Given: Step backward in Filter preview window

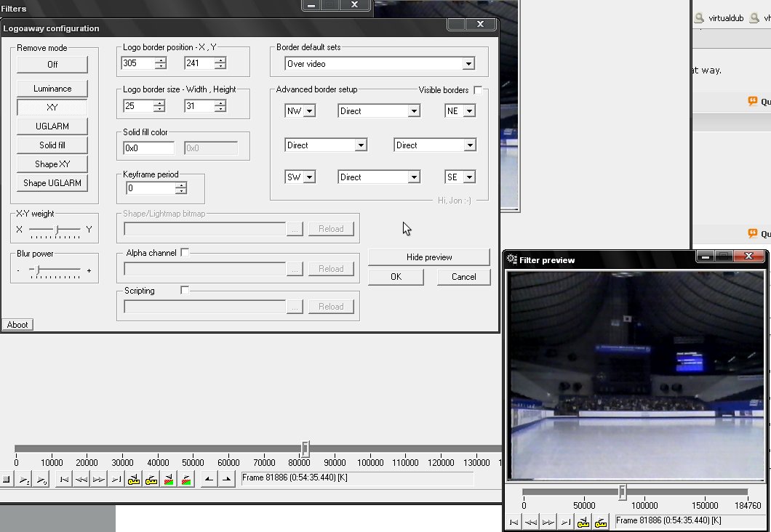Looking at the screenshot, I should [x=531, y=522].
